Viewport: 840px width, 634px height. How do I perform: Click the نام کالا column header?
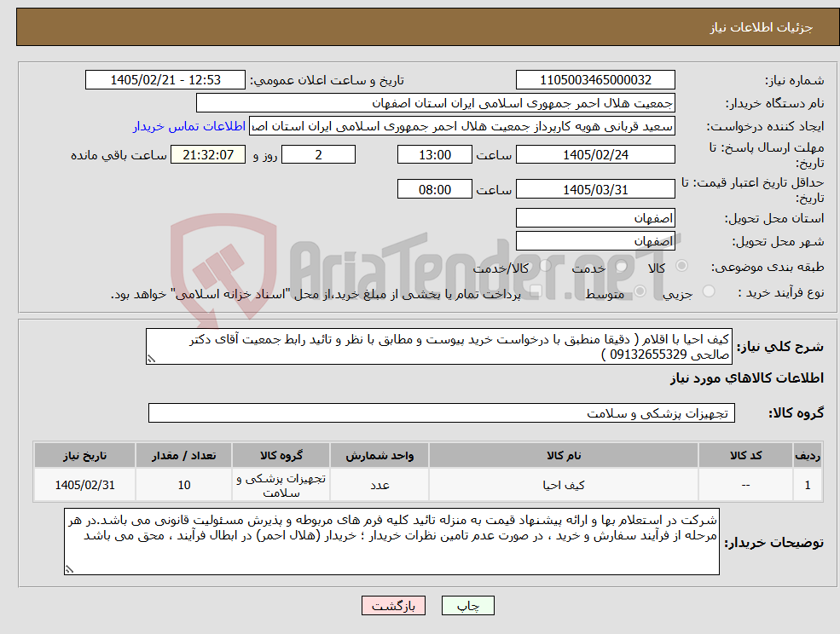[564, 455]
